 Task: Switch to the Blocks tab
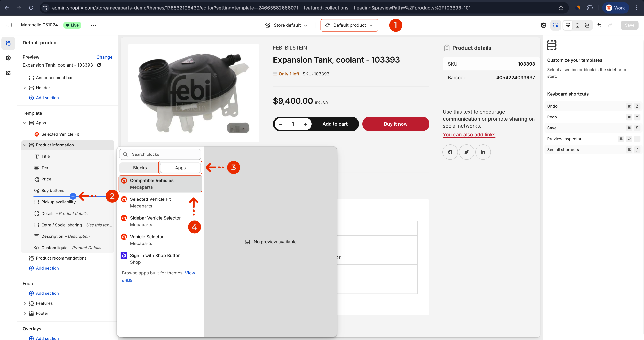click(x=140, y=168)
